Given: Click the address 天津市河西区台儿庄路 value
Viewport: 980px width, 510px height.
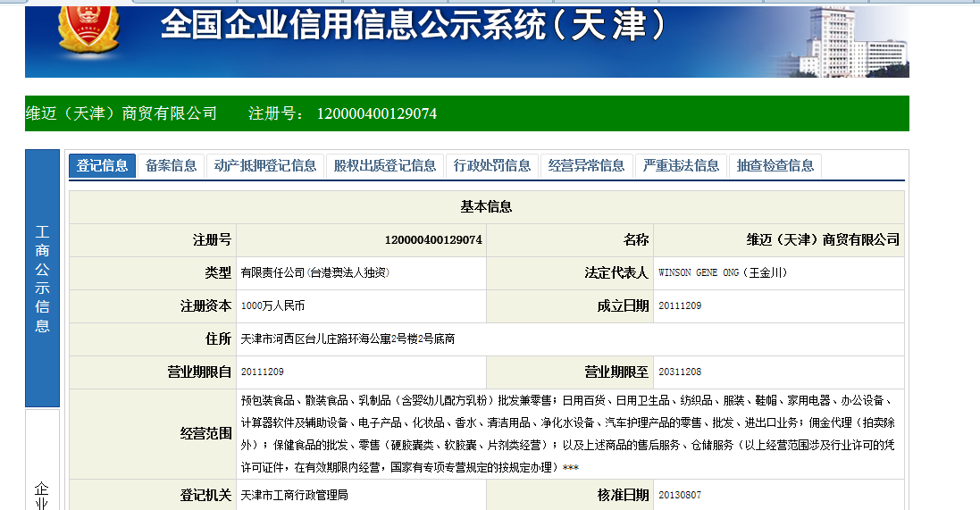Looking at the screenshot, I should click(348, 339).
